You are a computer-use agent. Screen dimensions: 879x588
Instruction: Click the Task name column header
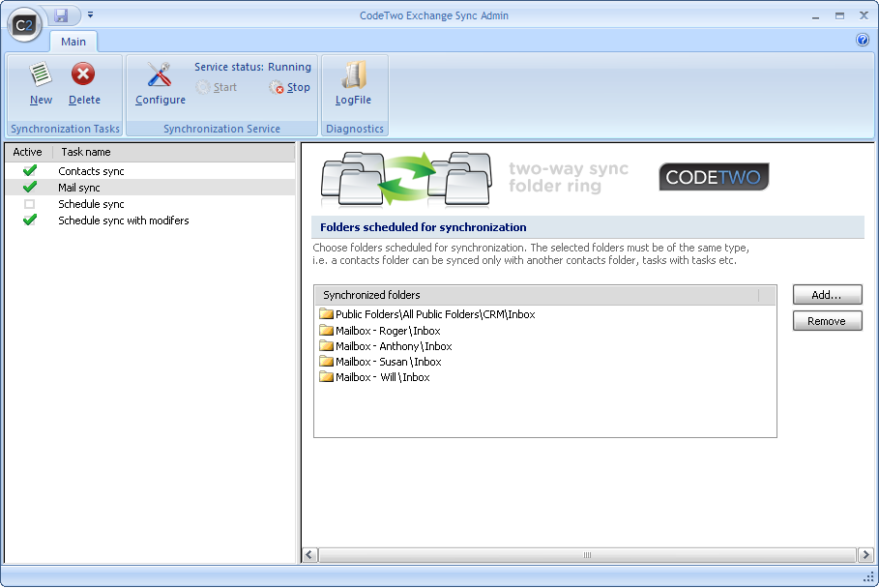174,152
